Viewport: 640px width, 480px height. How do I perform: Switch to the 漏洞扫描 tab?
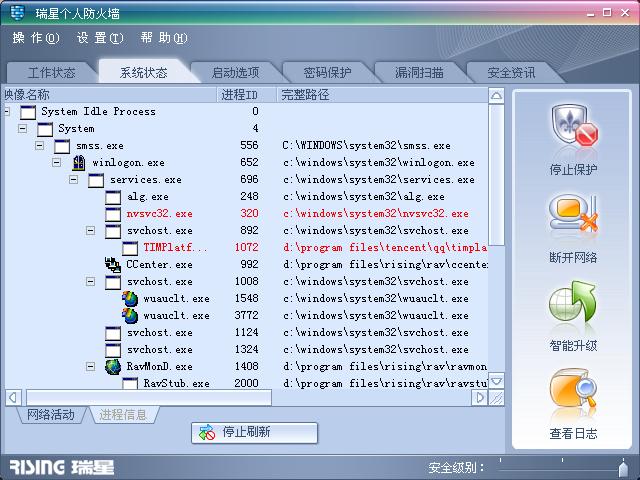click(x=419, y=73)
